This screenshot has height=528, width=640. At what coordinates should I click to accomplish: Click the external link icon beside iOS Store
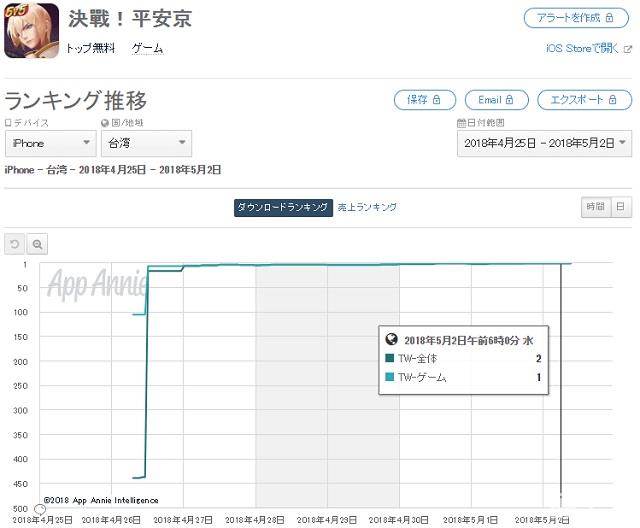(627, 48)
